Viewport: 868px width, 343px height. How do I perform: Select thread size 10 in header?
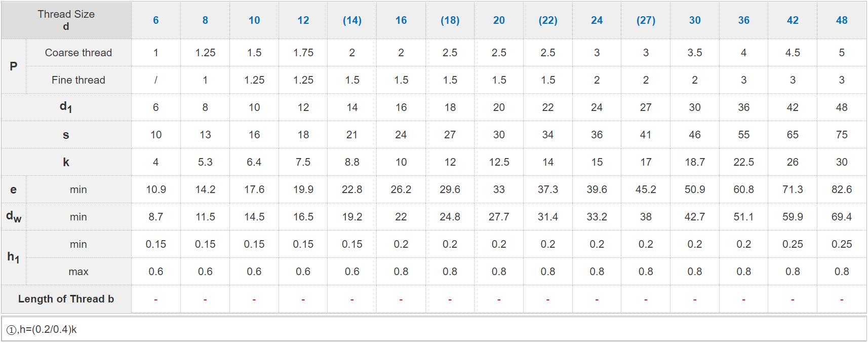(x=254, y=20)
